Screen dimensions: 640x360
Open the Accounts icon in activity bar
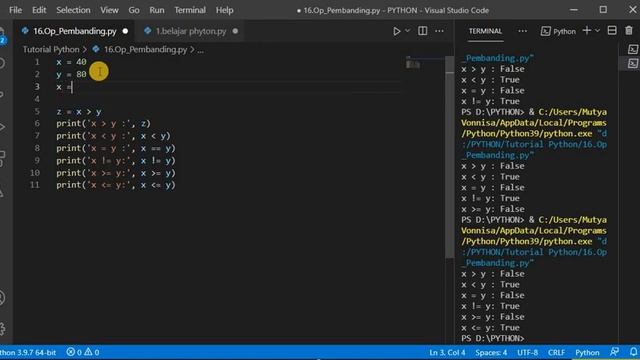click(2, 298)
